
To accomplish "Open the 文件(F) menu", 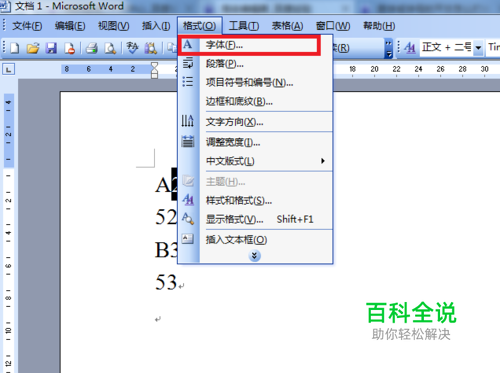I will pyautogui.click(x=27, y=26).
